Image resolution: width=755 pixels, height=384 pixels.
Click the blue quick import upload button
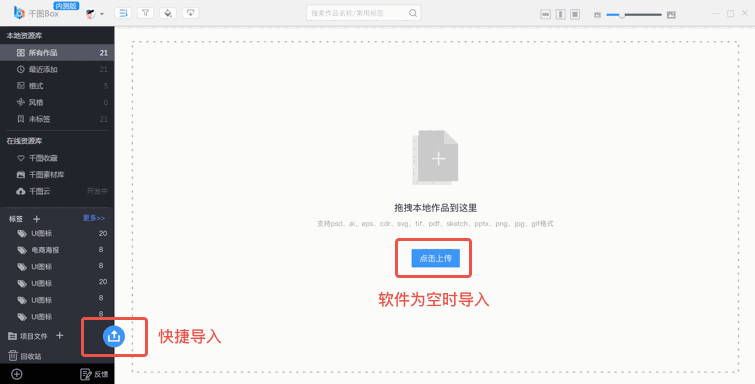click(114, 336)
